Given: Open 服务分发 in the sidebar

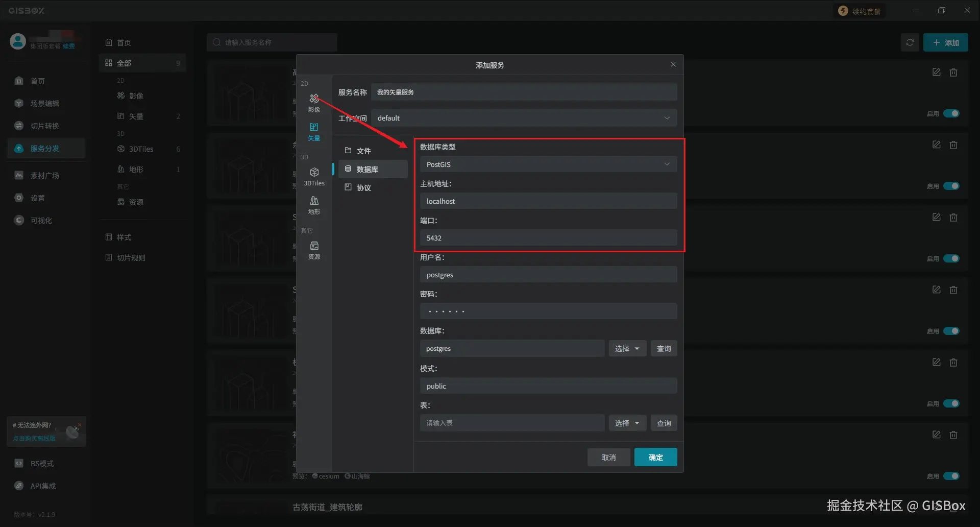Looking at the screenshot, I should coord(46,148).
